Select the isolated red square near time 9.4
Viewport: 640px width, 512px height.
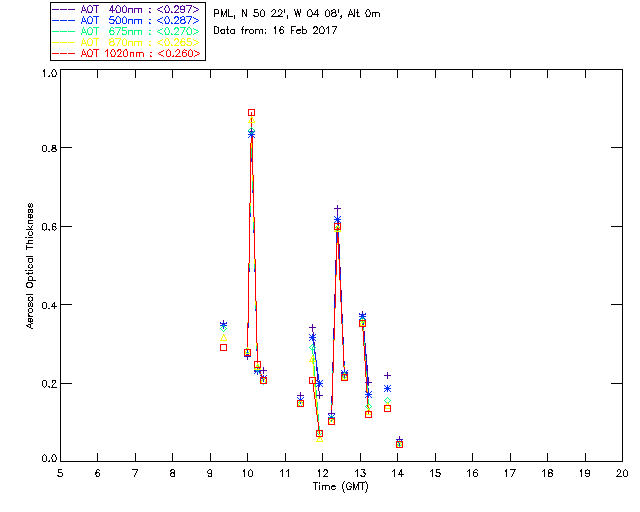pyautogui.click(x=223, y=347)
